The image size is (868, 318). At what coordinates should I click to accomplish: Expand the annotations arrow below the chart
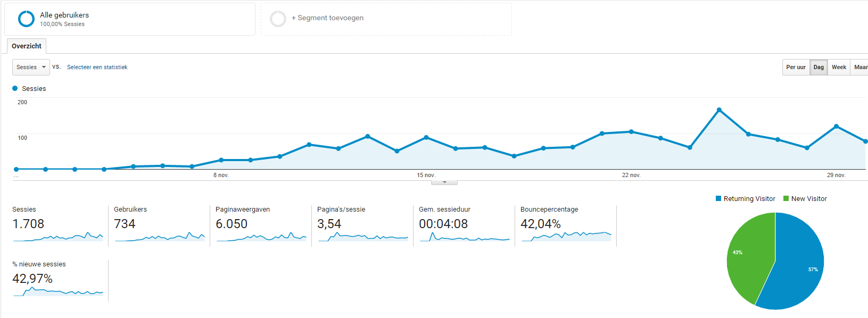tap(444, 182)
